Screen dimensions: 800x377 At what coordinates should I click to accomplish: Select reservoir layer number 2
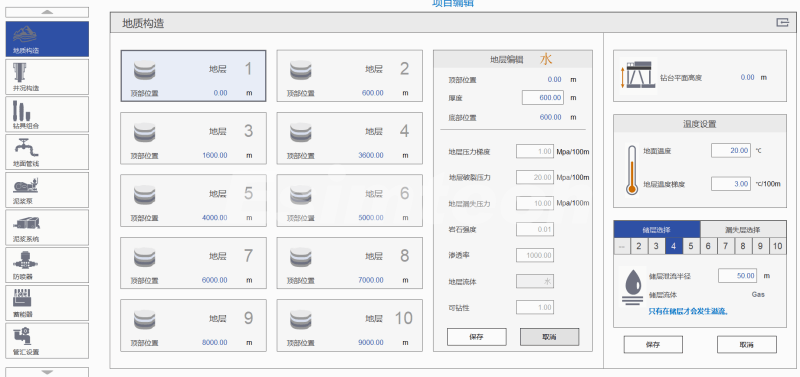[639, 246]
